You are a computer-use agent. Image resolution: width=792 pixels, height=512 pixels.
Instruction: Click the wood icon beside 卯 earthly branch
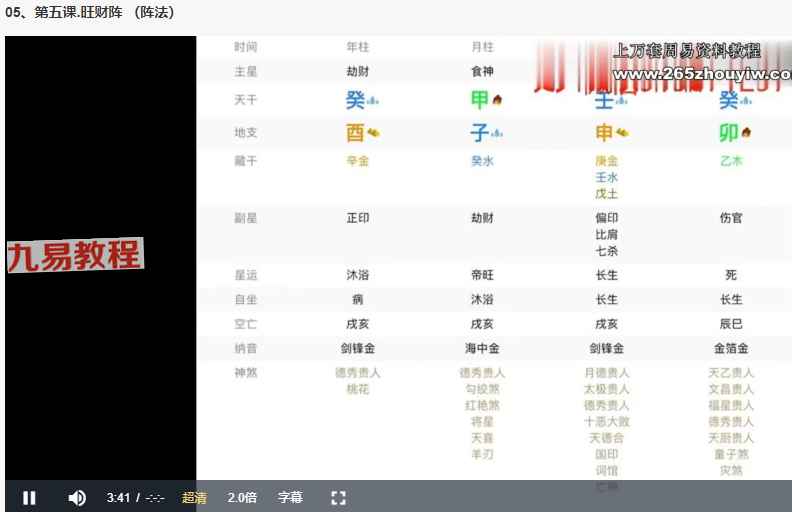(746, 133)
